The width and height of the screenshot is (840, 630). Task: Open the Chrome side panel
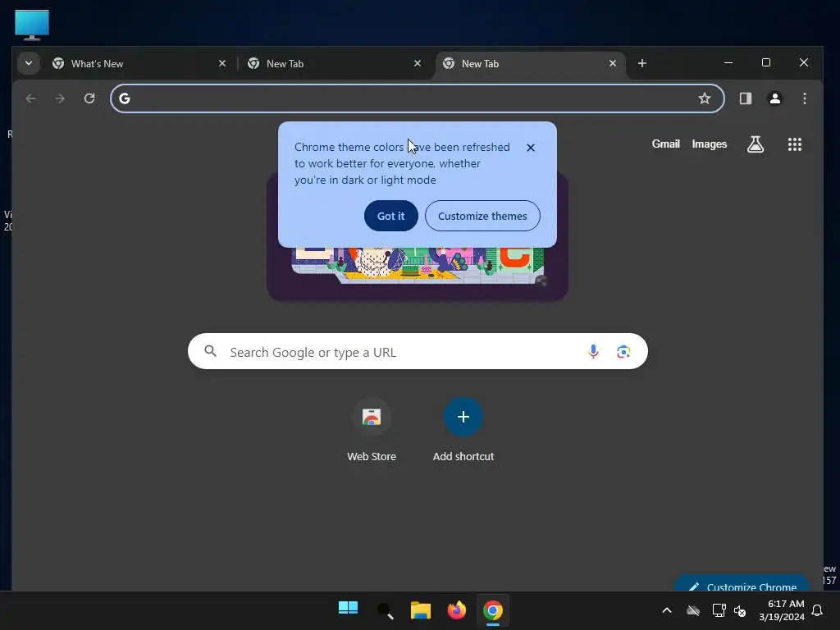(x=746, y=98)
